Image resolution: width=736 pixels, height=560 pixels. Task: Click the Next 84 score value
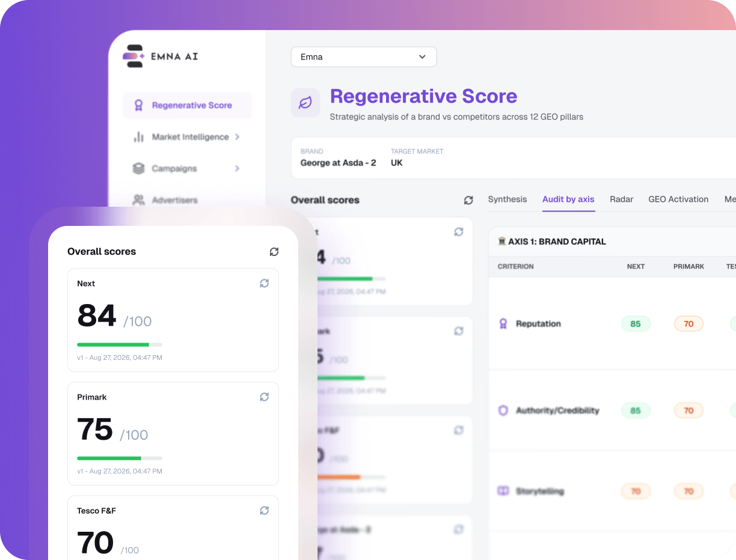click(x=97, y=315)
